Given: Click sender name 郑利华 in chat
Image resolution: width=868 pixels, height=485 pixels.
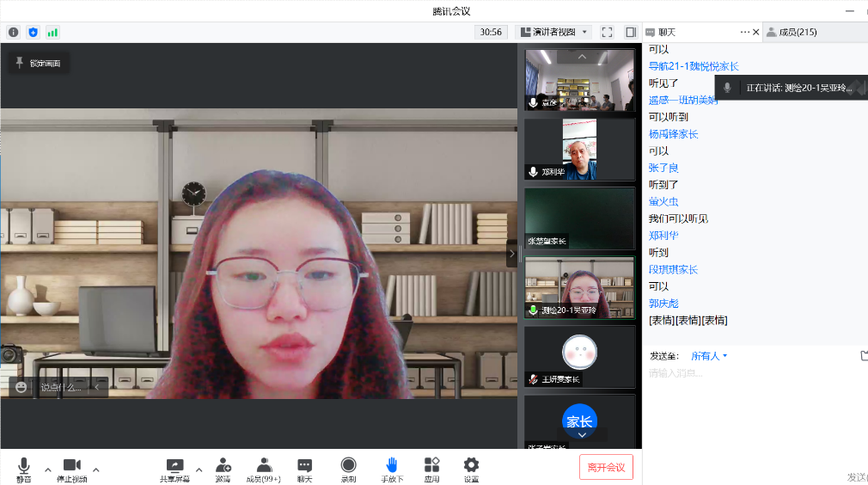Looking at the screenshot, I should click(663, 236).
